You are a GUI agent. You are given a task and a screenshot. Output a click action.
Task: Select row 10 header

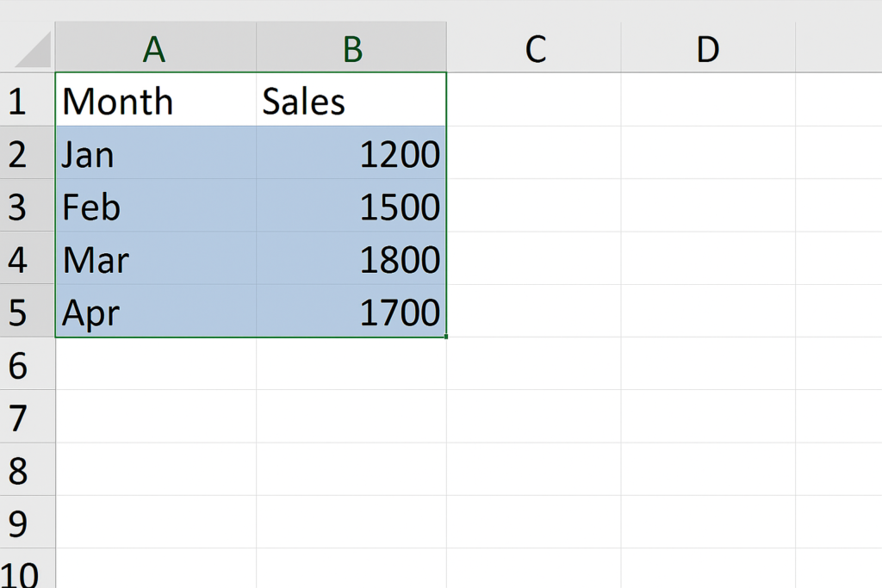(28, 569)
